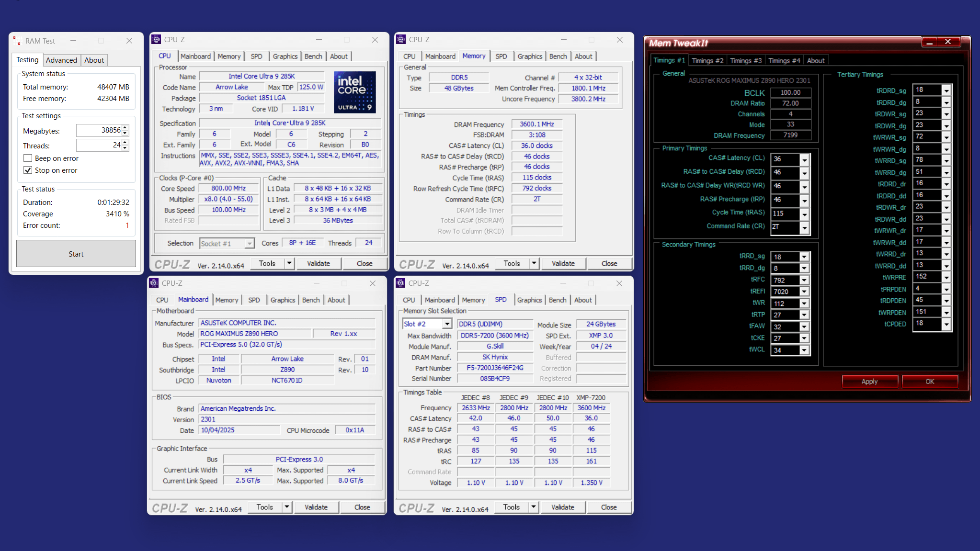Click the CPU-Z icon in SPD window title
980x551 pixels.
tap(400, 283)
